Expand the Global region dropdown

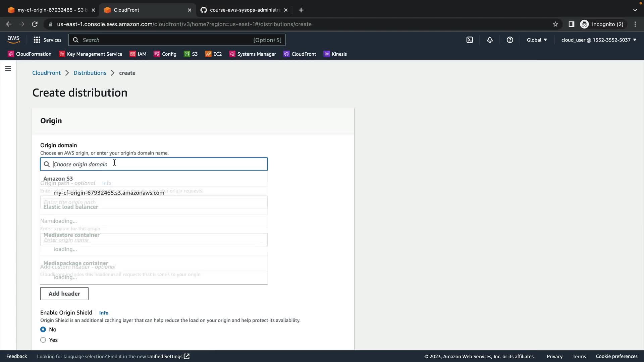click(x=537, y=40)
